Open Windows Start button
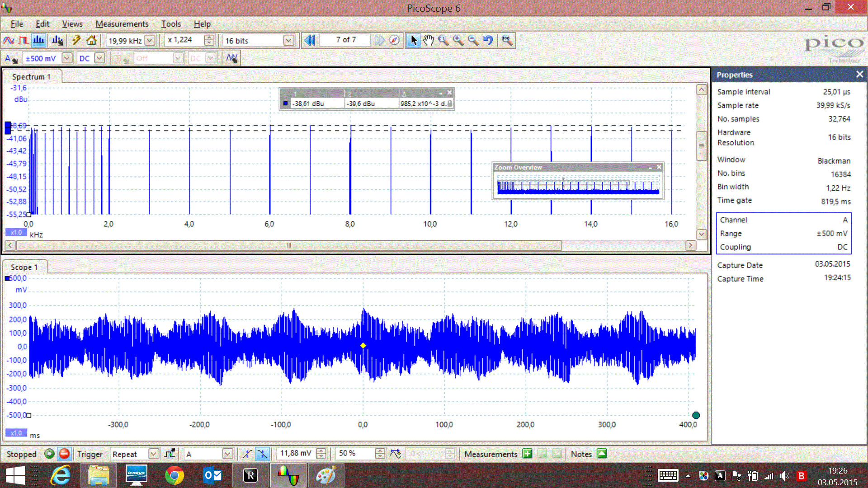868x488 pixels. point(15,475)
